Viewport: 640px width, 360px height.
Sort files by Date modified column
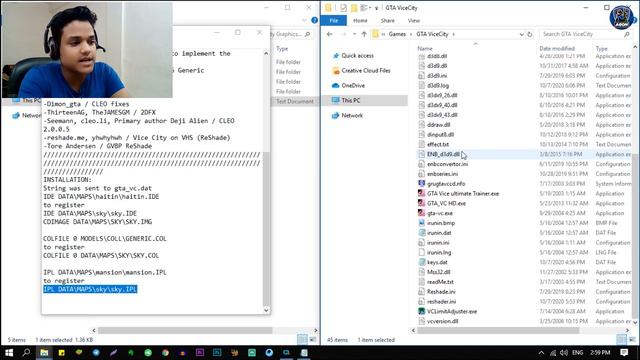tap(557, 48)
